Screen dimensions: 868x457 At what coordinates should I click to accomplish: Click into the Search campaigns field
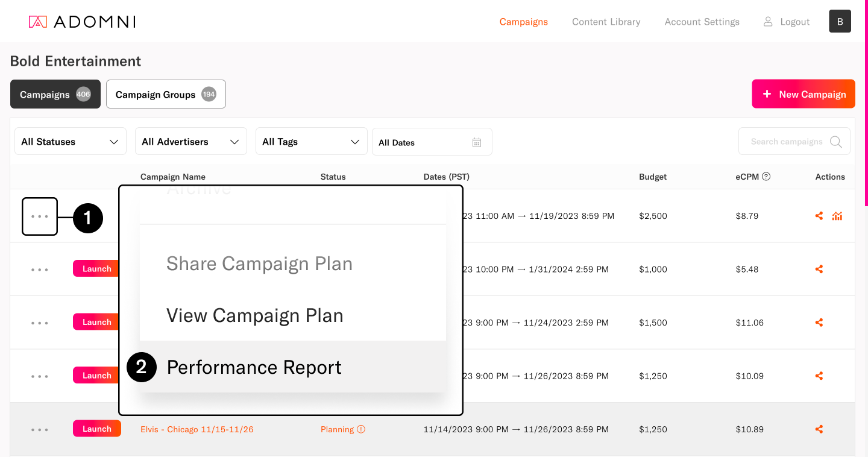tap(786, 142)
